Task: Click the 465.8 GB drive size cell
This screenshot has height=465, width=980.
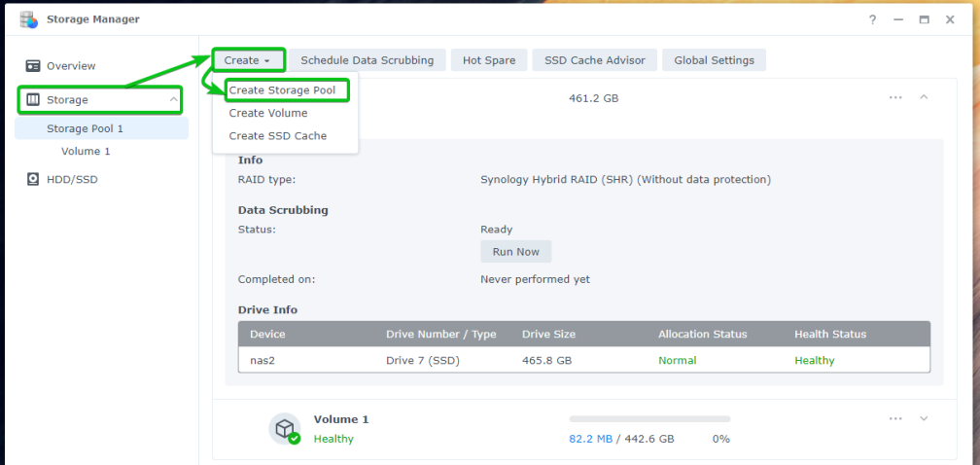Action: point(546,361)
